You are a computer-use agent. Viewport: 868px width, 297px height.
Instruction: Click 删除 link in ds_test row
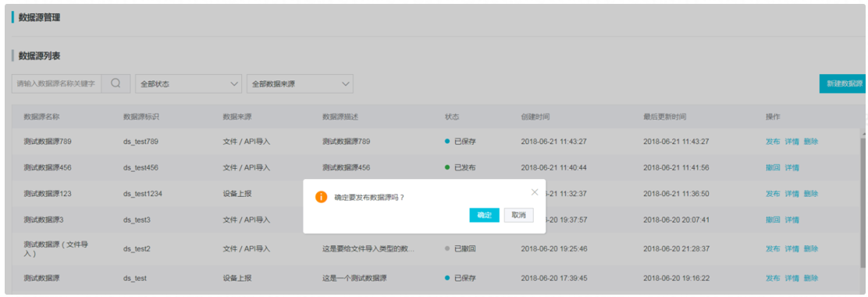(810, 278)
